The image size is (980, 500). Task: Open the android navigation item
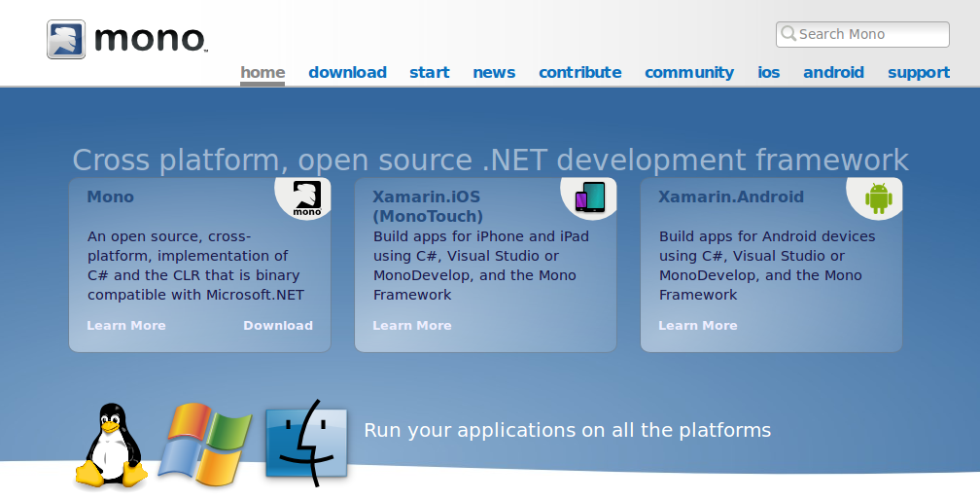coord(834,73)
